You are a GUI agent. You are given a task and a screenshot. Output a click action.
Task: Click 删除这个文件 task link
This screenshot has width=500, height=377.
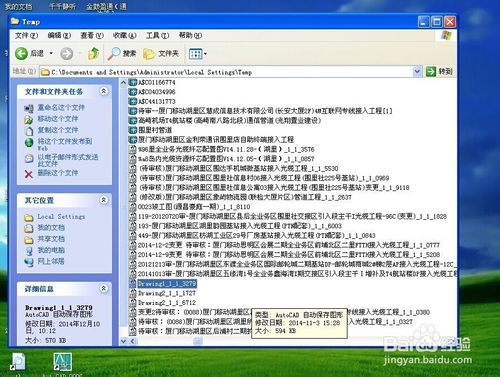58,173
